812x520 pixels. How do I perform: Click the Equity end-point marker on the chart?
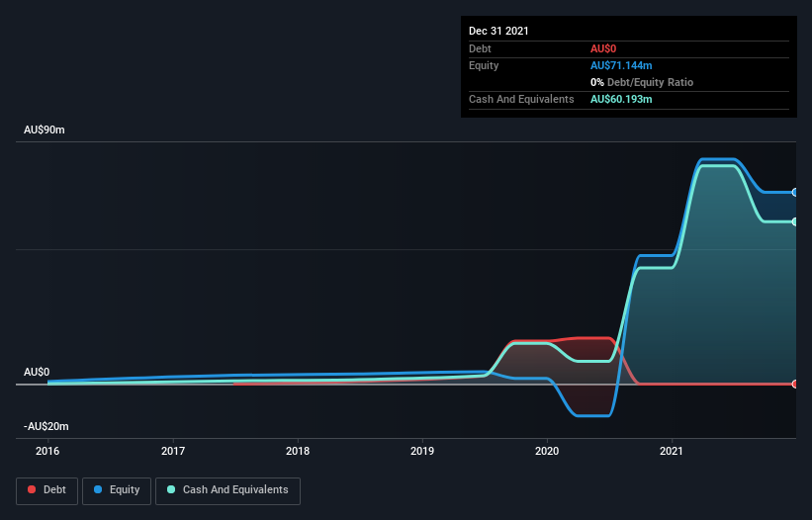pos(795,193)
